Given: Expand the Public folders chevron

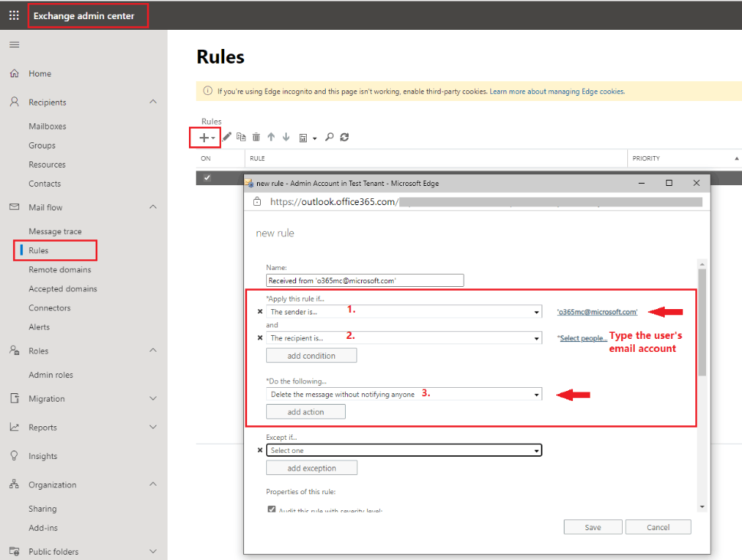Looking at the screenshot, I should [153, 552].
